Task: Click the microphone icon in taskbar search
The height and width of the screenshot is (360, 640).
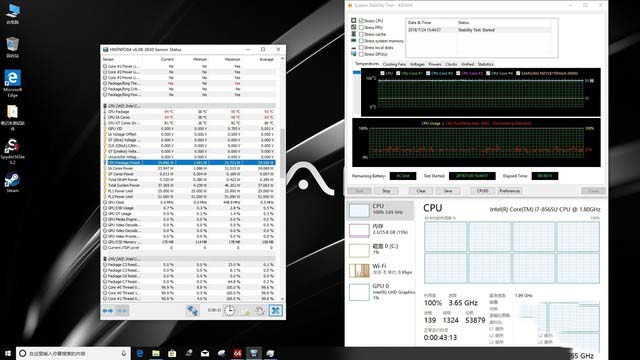Action: tap(124, 353)
